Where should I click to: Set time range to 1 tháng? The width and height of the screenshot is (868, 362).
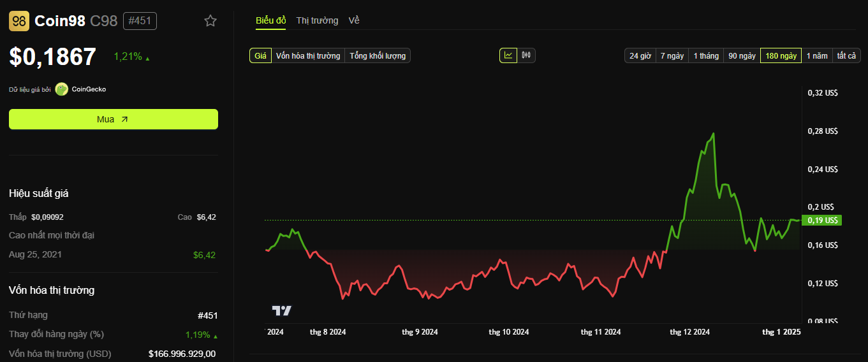(x=706, y=55)
